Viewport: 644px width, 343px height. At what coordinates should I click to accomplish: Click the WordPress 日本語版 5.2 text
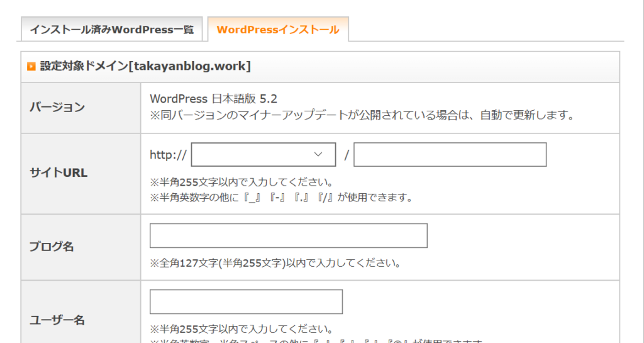tap(214, 99)
